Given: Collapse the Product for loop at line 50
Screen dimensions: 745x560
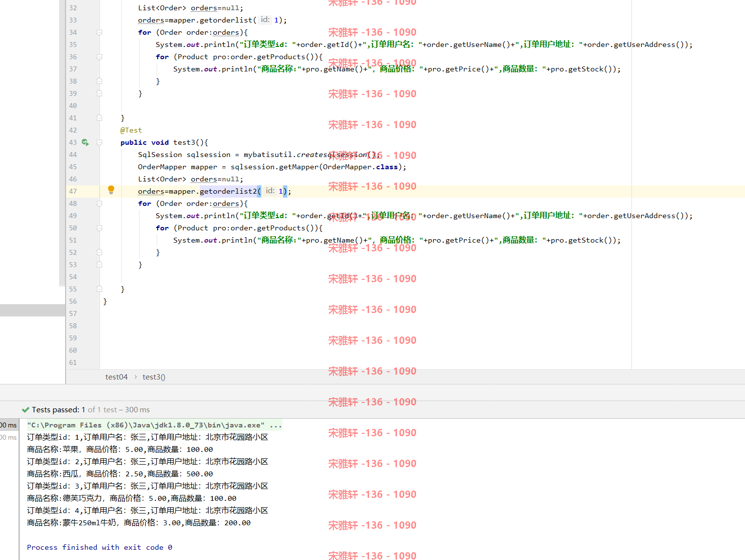Looking at the screenshot, I should 99,228.
